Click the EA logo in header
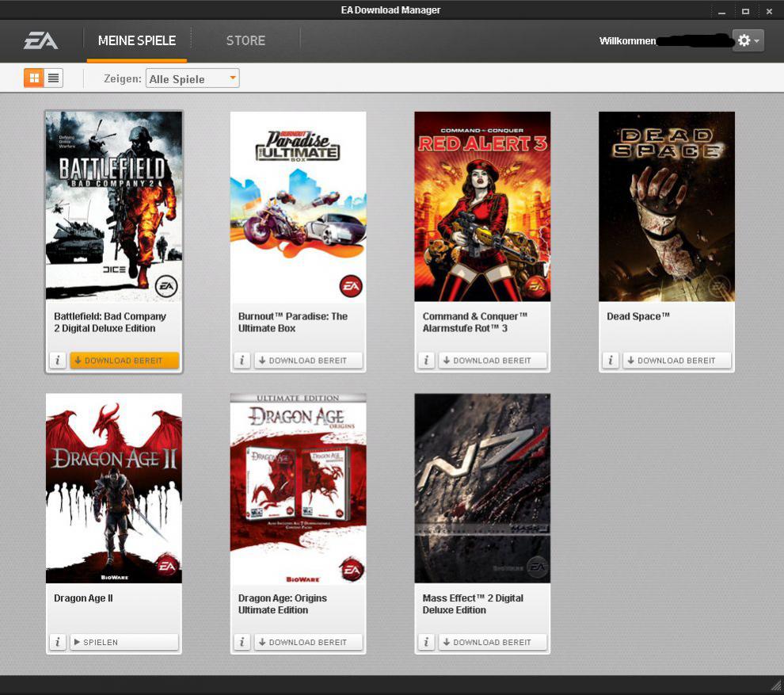This screenshot has height=695, width=784. coord(41,40)
